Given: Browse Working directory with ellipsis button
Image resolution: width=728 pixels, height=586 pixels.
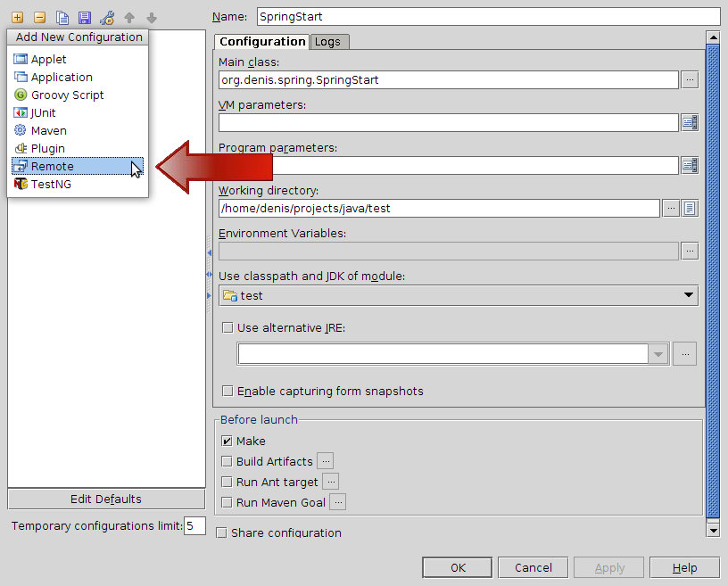Looking at the screenshot, I should pyautogui.click(x=671, y=209).
